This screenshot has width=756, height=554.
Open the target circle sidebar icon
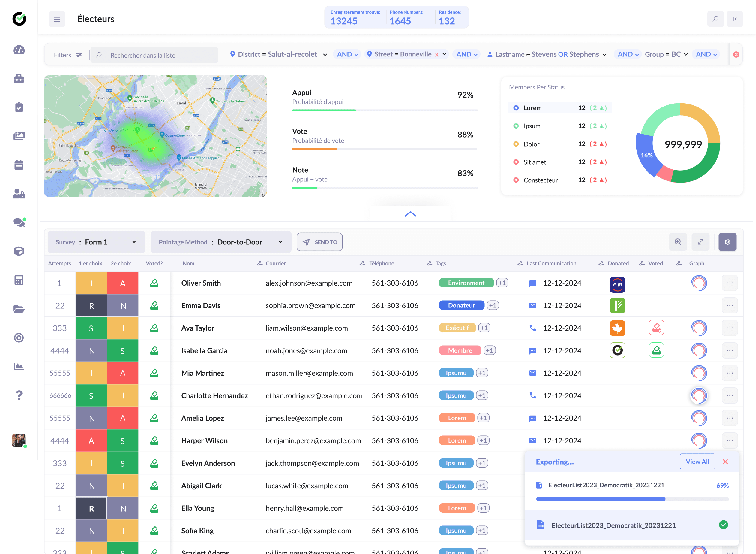click(19, 338)
